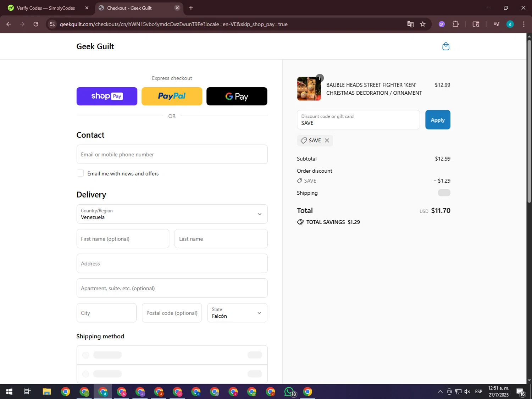
Task: Focus the Address field
Action: click(x=172, y=264)
